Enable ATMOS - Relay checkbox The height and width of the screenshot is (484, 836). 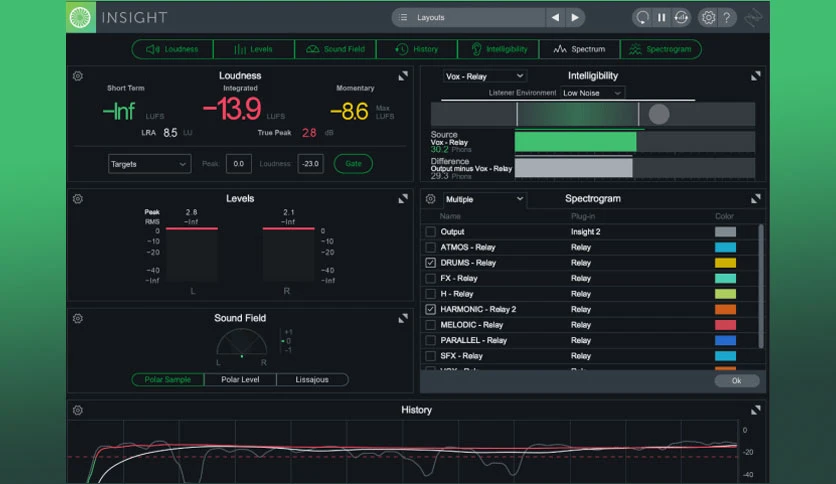[x=430, y=247]
